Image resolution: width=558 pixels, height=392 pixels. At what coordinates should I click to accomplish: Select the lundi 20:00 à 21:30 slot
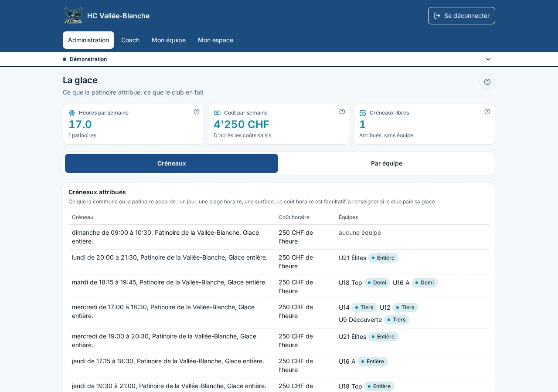click(279, 262)
